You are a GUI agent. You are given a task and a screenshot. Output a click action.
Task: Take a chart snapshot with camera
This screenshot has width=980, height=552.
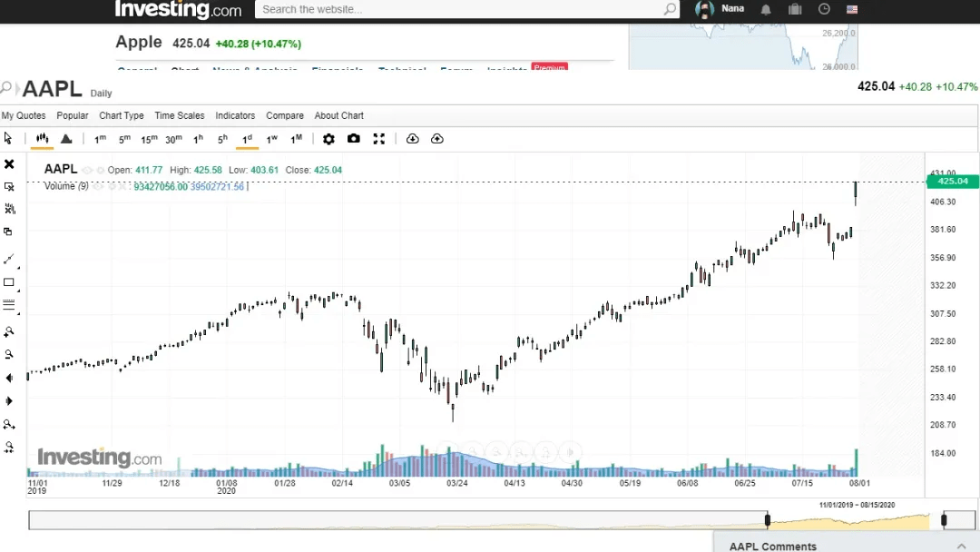(354, 139)
